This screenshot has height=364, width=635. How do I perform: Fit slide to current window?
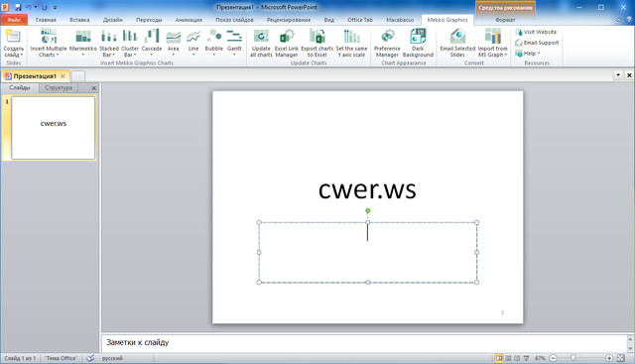pyautogui.click(x=621, y=358)
